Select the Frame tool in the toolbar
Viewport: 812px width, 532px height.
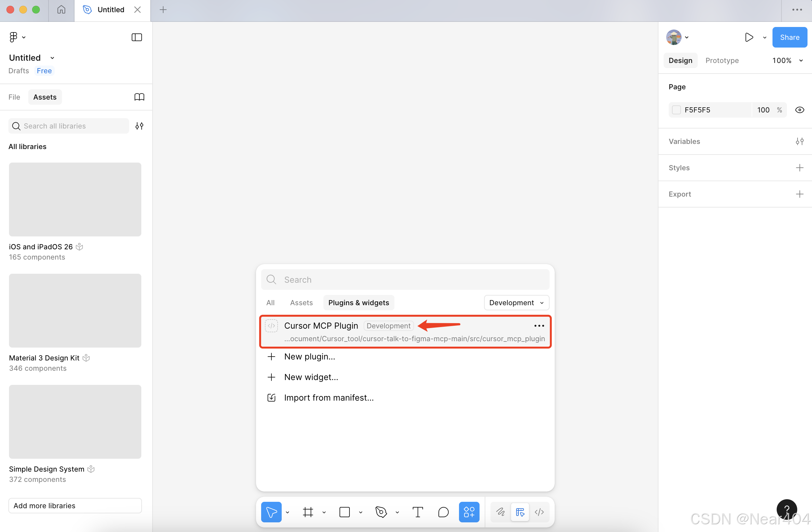pyautogui.click(x=308, y=512)
